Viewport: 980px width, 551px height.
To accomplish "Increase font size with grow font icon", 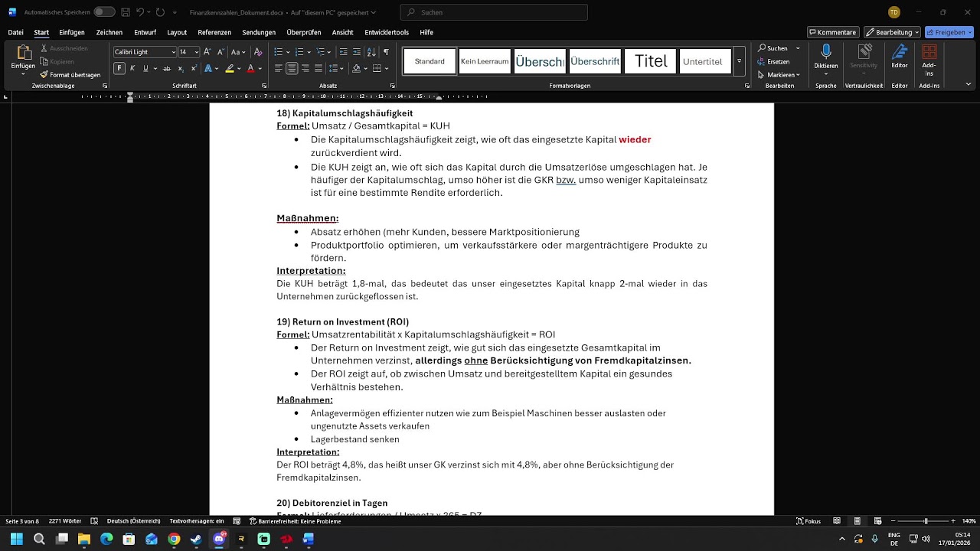I will tap(208, 52).
